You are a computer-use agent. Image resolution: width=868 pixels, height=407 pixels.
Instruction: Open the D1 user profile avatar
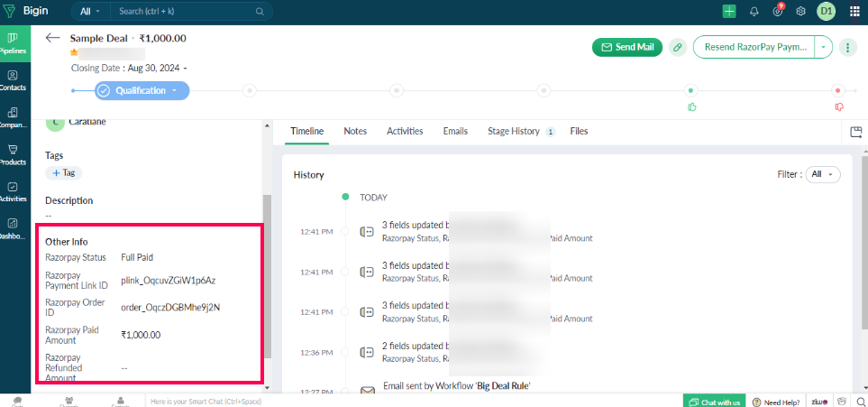[x=826, y=11]
